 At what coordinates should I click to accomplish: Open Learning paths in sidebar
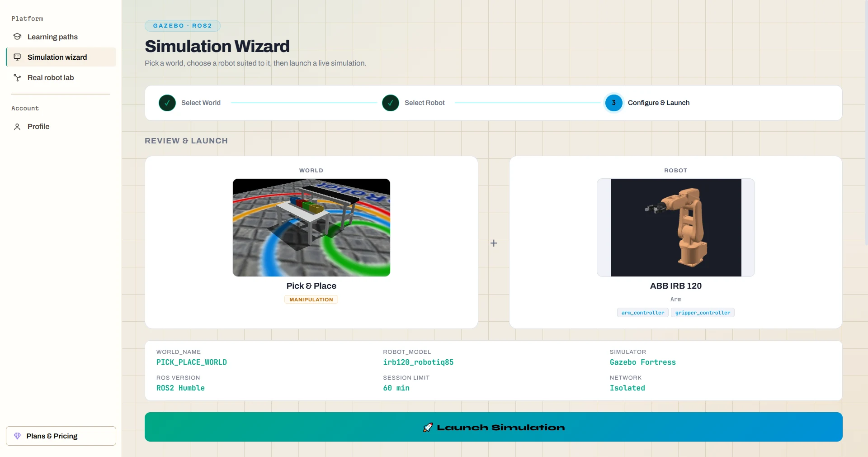click(61, 37)
